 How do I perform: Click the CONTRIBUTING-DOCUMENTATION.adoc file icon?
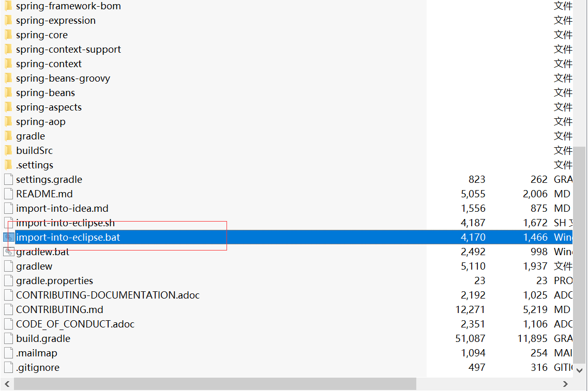pyautogui.click(x=8, y=295)
